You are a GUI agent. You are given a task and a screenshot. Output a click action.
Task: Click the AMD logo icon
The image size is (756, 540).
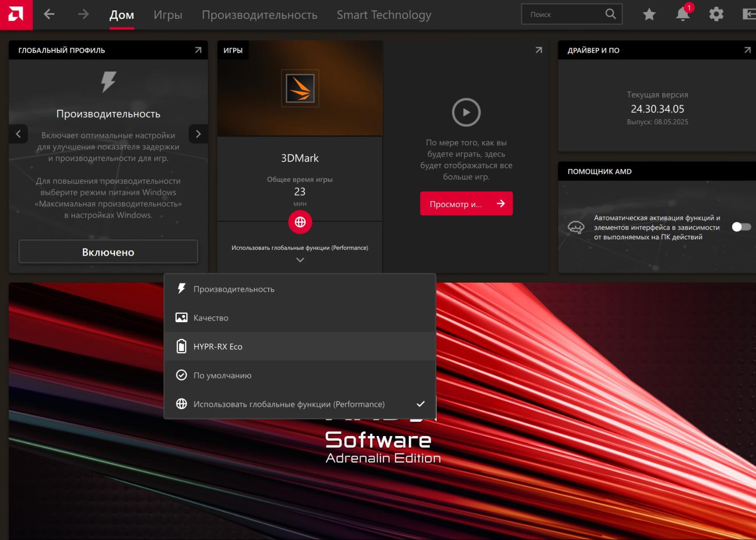tap(16, 15)
